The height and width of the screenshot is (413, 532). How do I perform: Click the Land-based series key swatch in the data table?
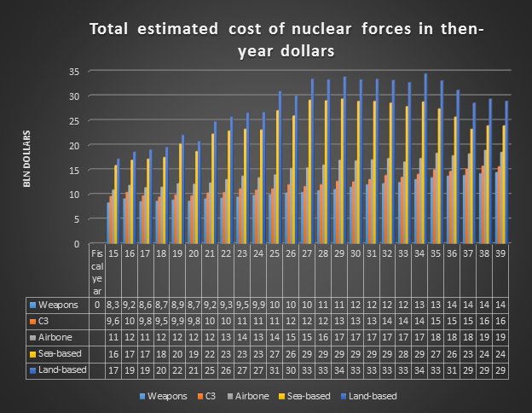[33, 370]
